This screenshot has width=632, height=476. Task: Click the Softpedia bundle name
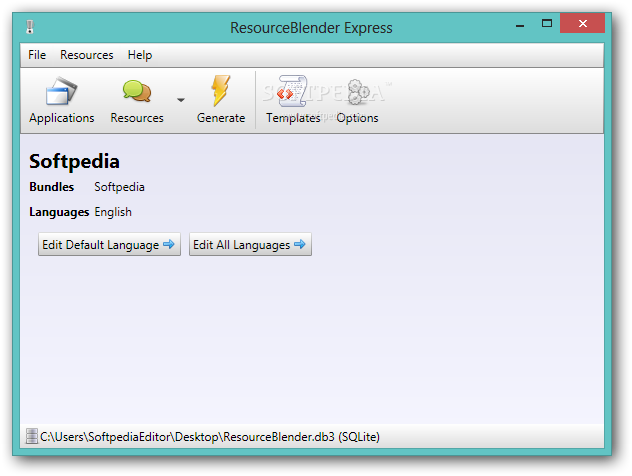tap(119, 187)
